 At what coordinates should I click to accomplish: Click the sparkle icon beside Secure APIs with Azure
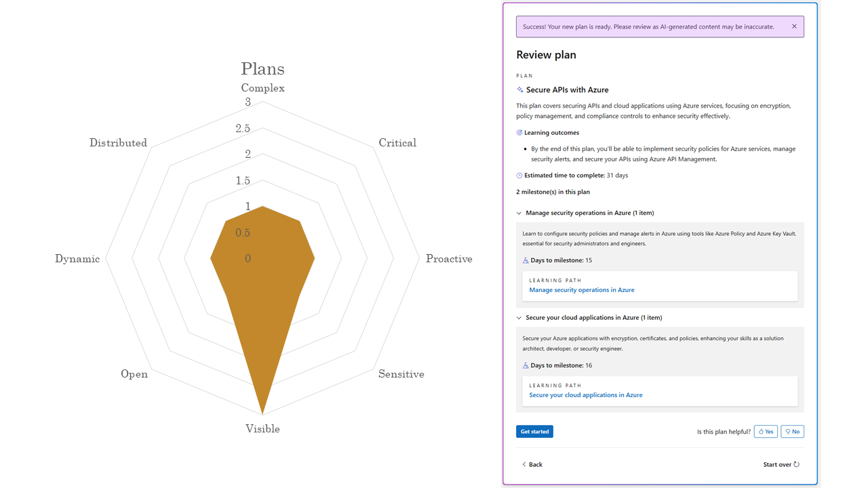pos(520,89)
